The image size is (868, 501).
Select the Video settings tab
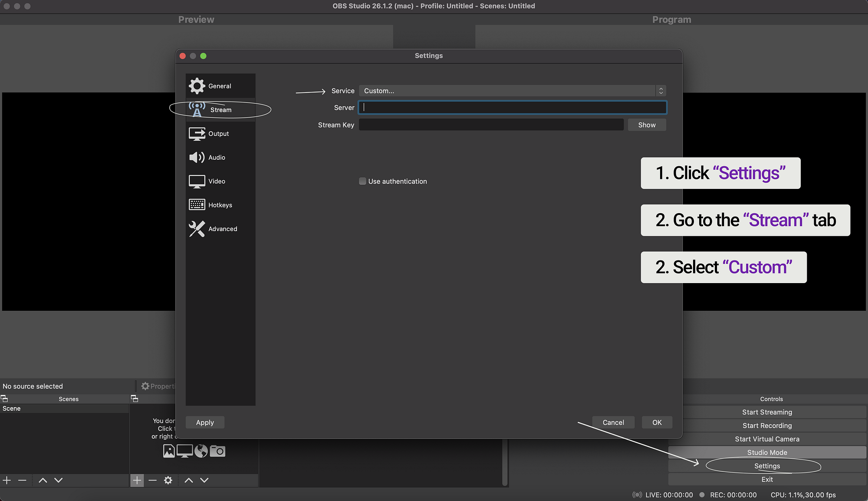pos(220,181)
